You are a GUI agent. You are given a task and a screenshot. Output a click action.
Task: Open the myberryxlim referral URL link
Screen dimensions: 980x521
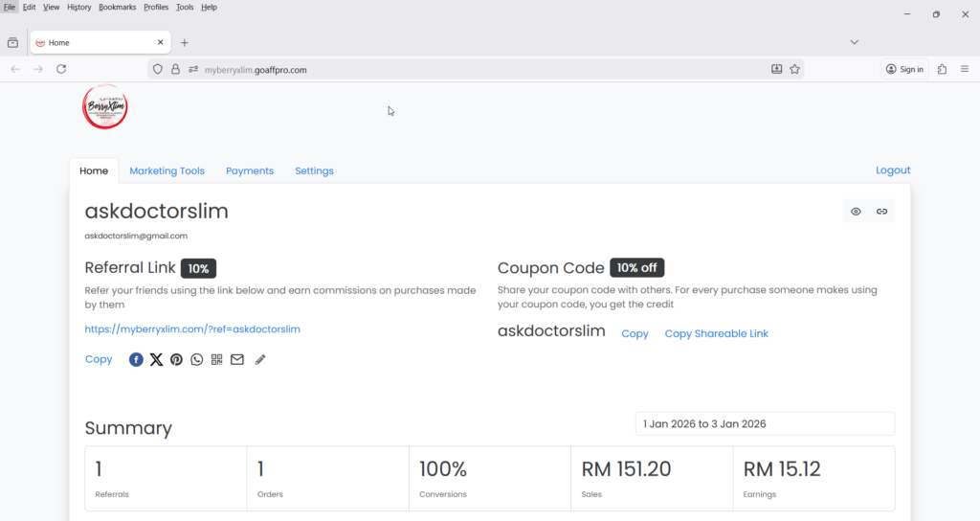point(192,328)
